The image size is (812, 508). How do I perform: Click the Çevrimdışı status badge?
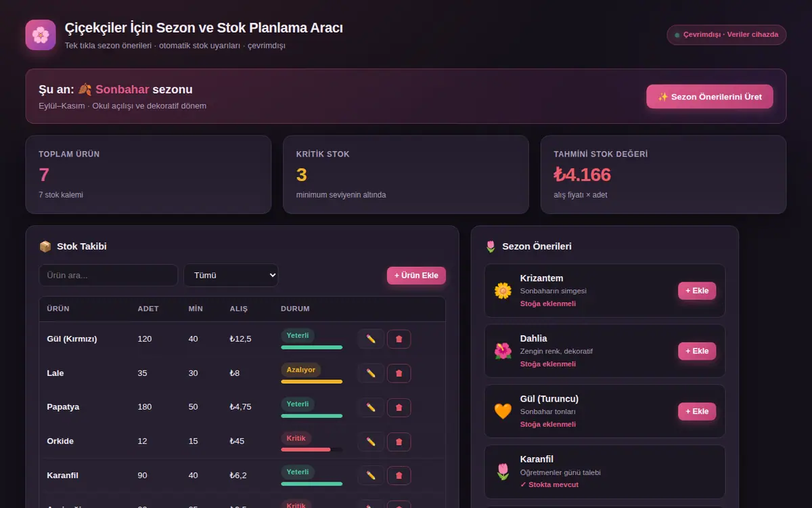point(726,35)
